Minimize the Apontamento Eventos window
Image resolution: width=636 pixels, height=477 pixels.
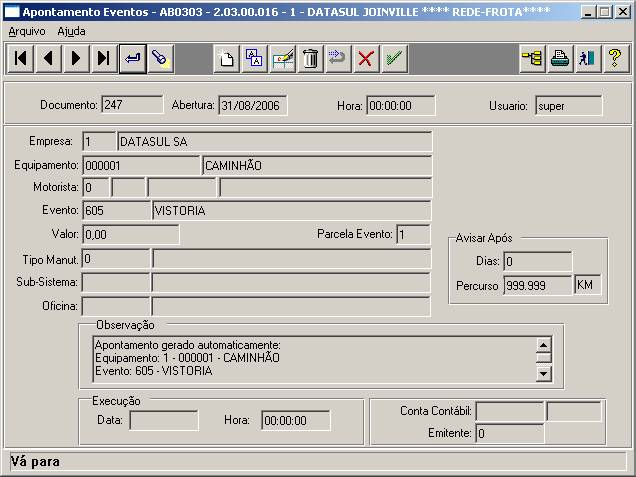pyautogui.click(x=588, y=12)
